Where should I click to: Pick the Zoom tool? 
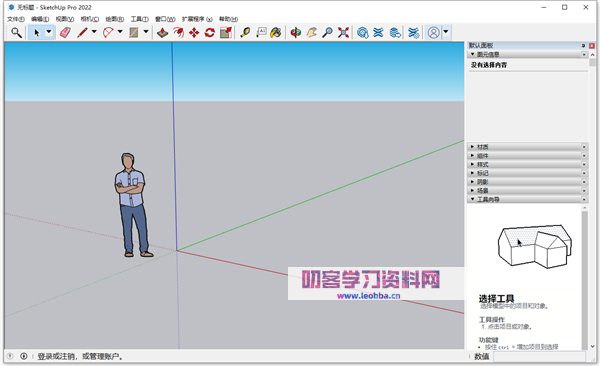(327, 33)
